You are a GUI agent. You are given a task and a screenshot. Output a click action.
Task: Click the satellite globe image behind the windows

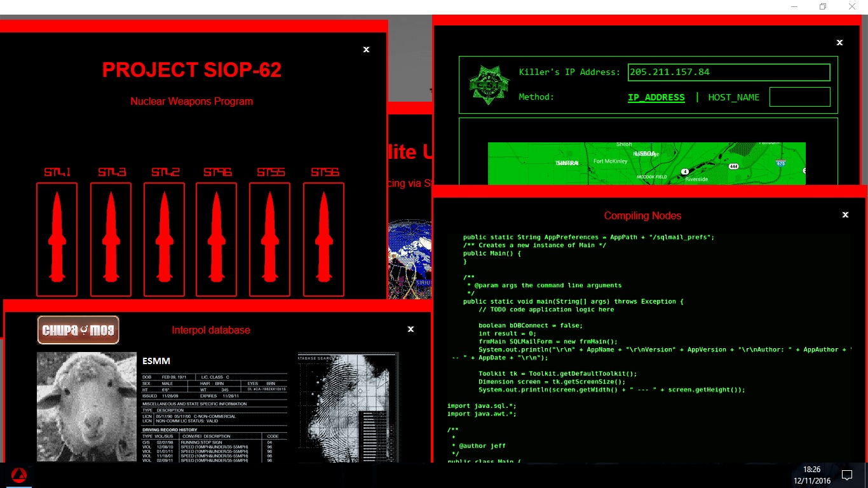[410, 259]
